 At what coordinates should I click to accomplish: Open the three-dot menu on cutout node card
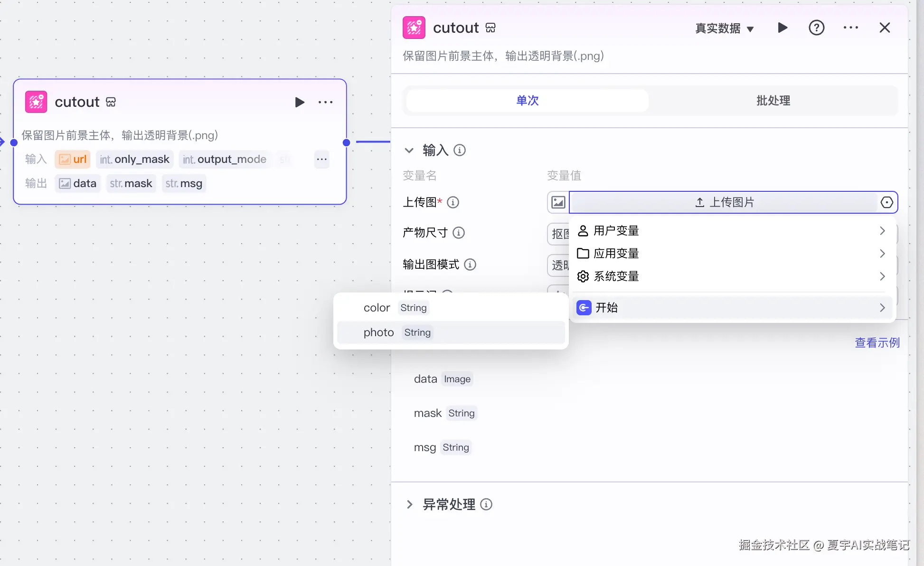pos(326,102)
